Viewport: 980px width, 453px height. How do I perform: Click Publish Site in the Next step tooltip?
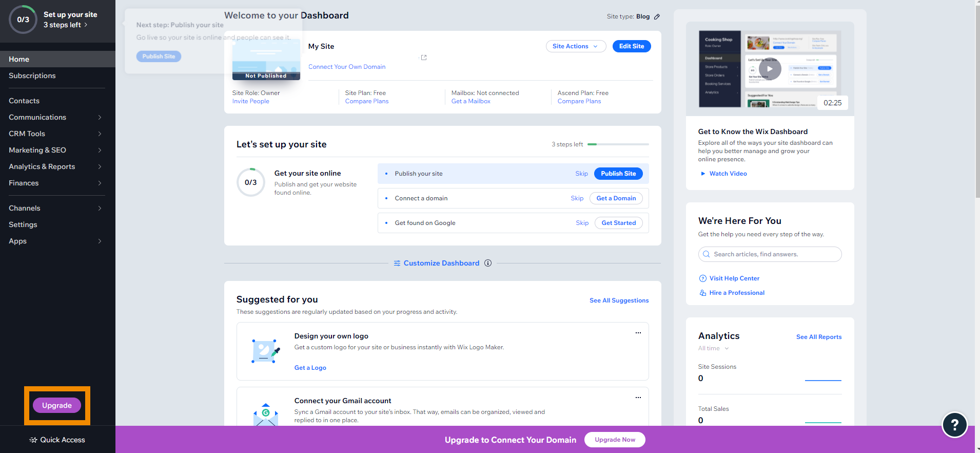159,56
